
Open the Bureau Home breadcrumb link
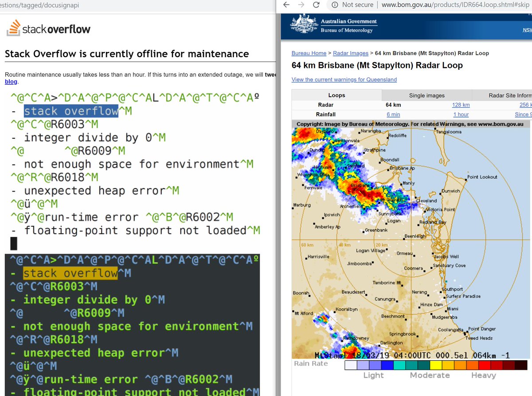(309, 53)
